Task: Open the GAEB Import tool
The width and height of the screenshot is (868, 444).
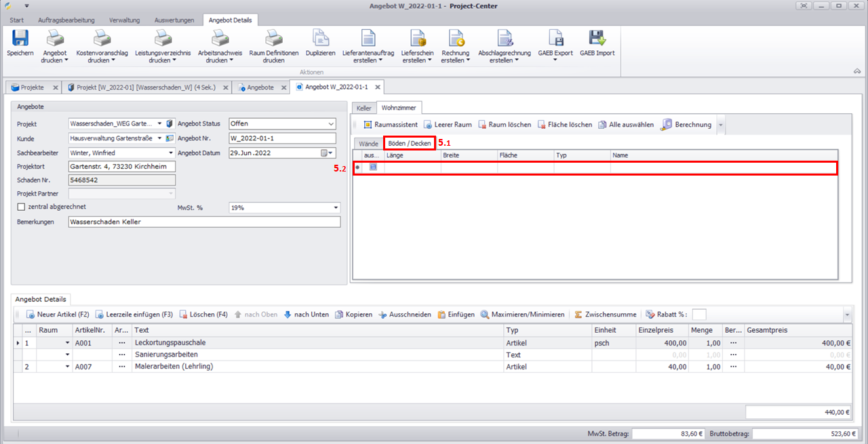Action: [597, 39]
